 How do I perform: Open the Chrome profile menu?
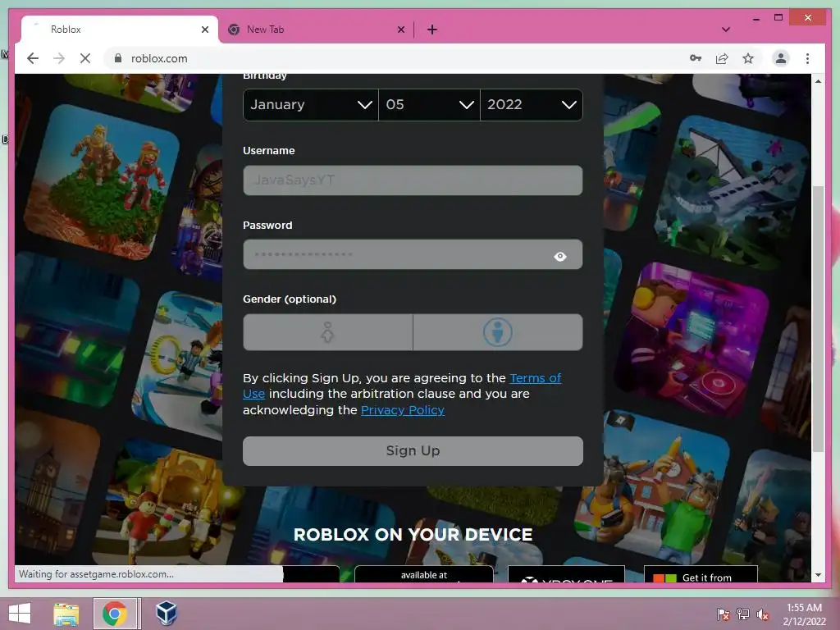tap(781, 58)
